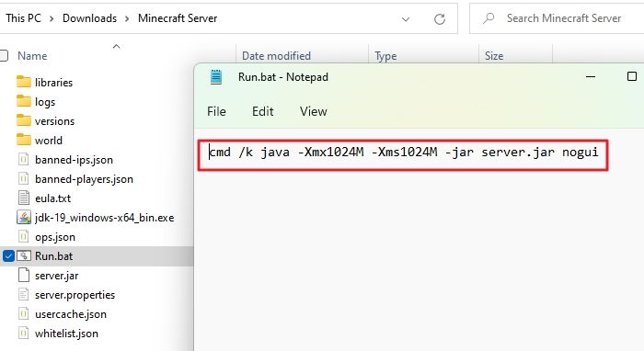
Task: Select the server.jar file icon
Action: pyautogui.click(x=23, y=275)
